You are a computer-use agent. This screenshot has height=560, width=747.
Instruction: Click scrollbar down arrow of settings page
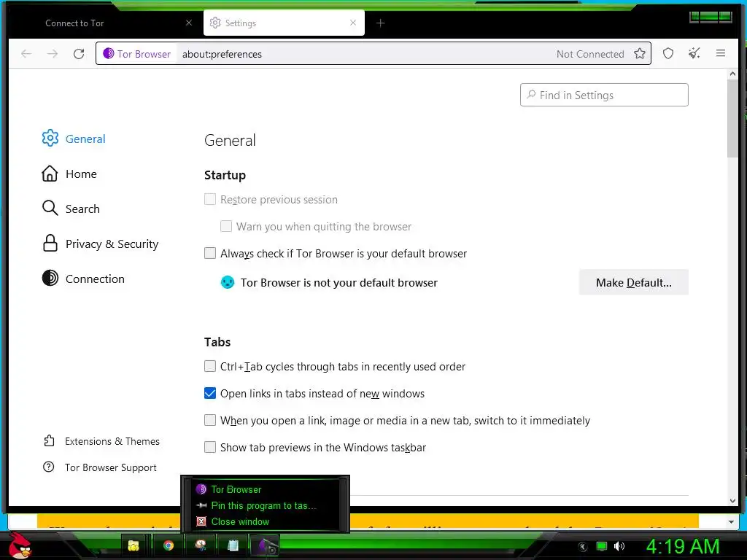pos(732,500)
